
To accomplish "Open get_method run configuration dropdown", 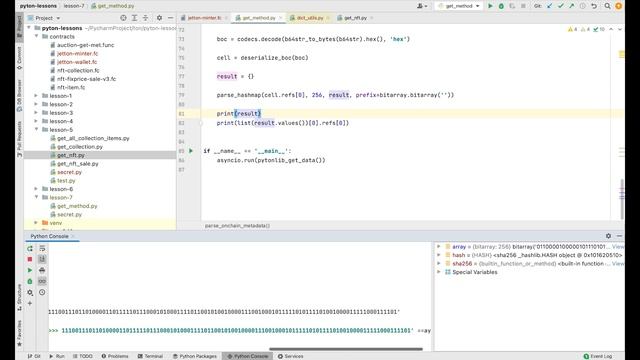I will tap(459, 6).
